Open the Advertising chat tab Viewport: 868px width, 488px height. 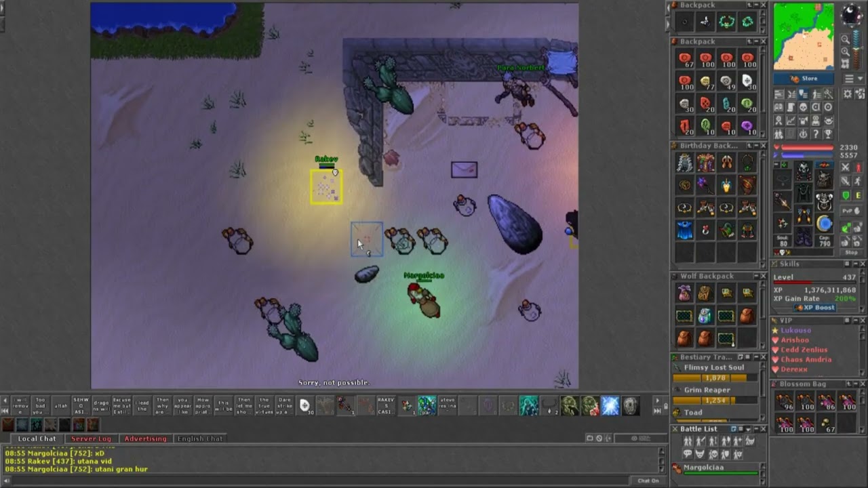tap(145, 439)
